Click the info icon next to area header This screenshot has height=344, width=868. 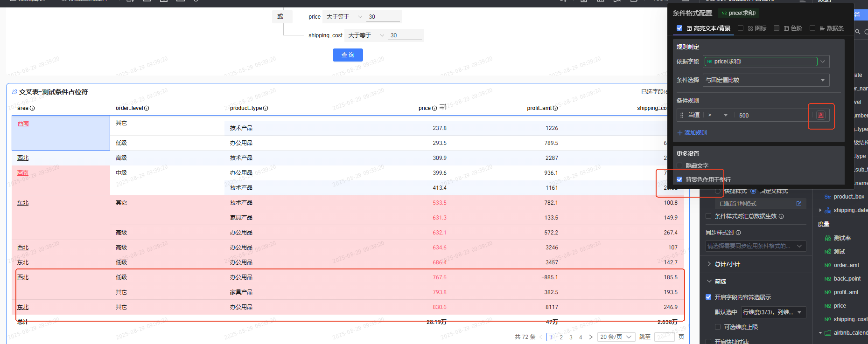pos(32,108)
